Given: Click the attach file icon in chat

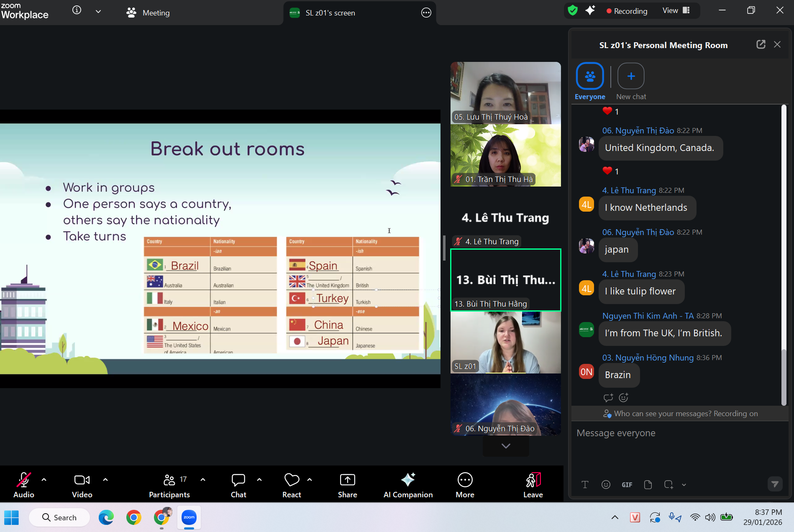Looking at the screenshot, I should click(648, 485).
